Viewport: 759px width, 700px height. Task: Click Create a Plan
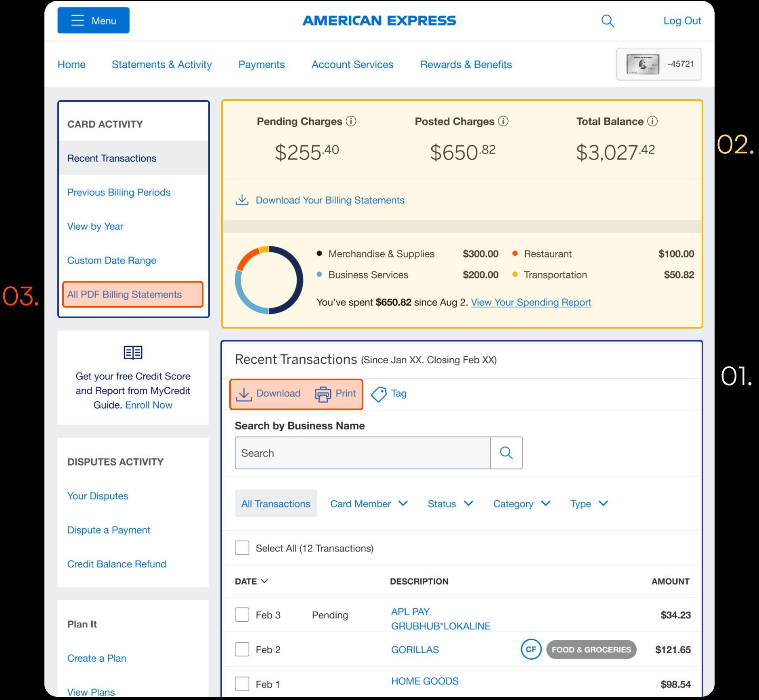pos(97,658)
